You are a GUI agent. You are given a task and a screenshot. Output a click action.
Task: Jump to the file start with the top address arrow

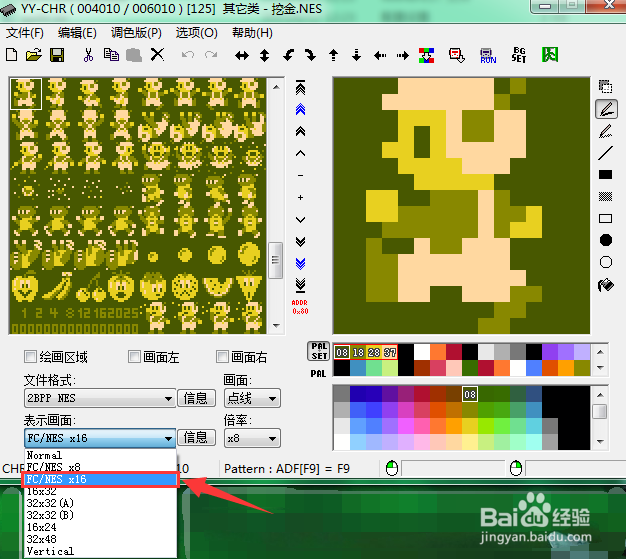click(300, 87)
